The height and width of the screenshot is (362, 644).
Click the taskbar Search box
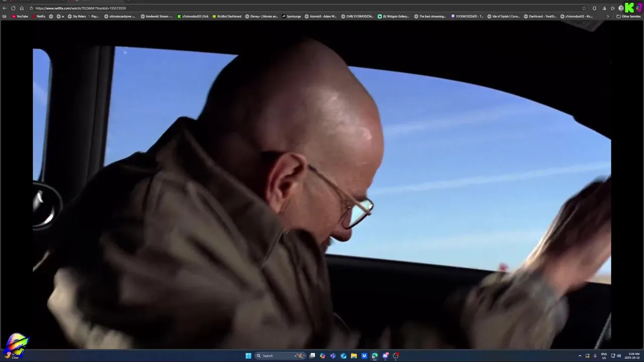[x=280, y=355]
